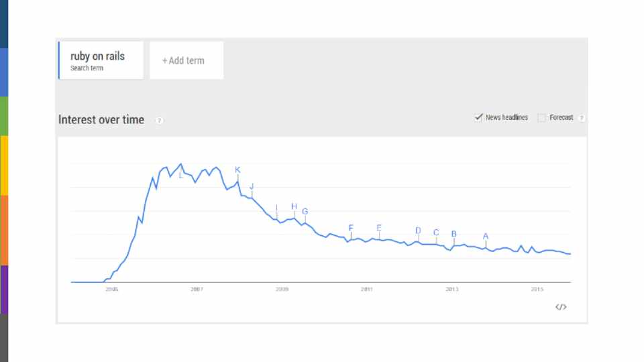The image size is (644, 362).
Task: Select the ruby on rails search term
Action: coord(101,60)
